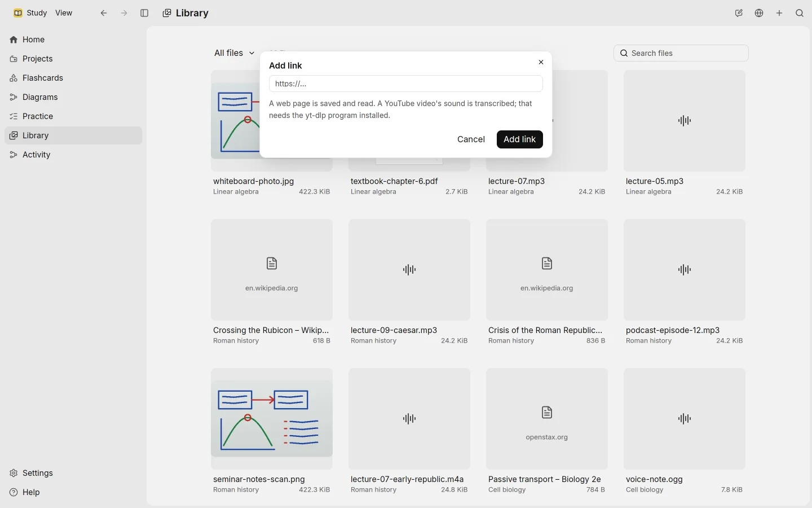The width and height of the screenshot is (812, 508).
Task: Click the Activity icon in sidebar
Action: (14, 155)
